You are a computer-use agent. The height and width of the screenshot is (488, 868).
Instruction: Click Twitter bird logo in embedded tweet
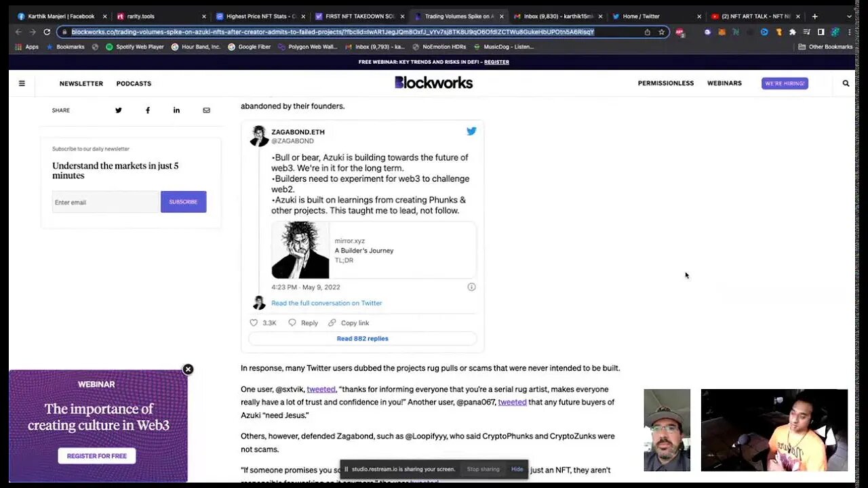pyautogui.click(x=471, y=131)
